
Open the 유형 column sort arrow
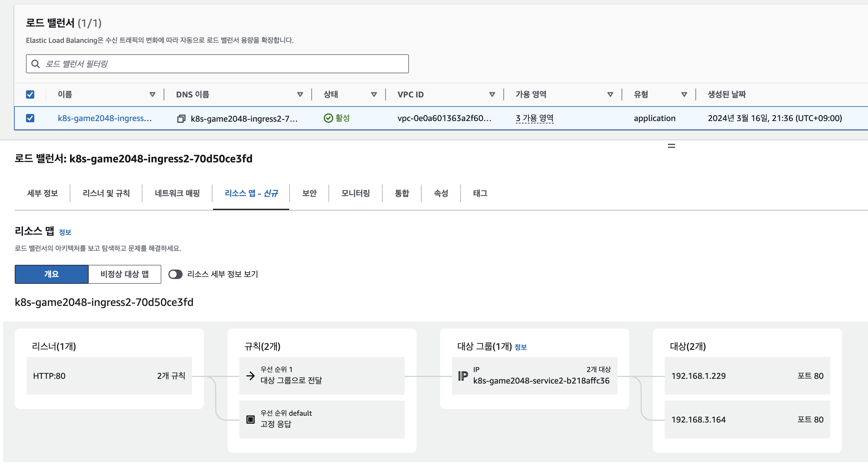684,94
